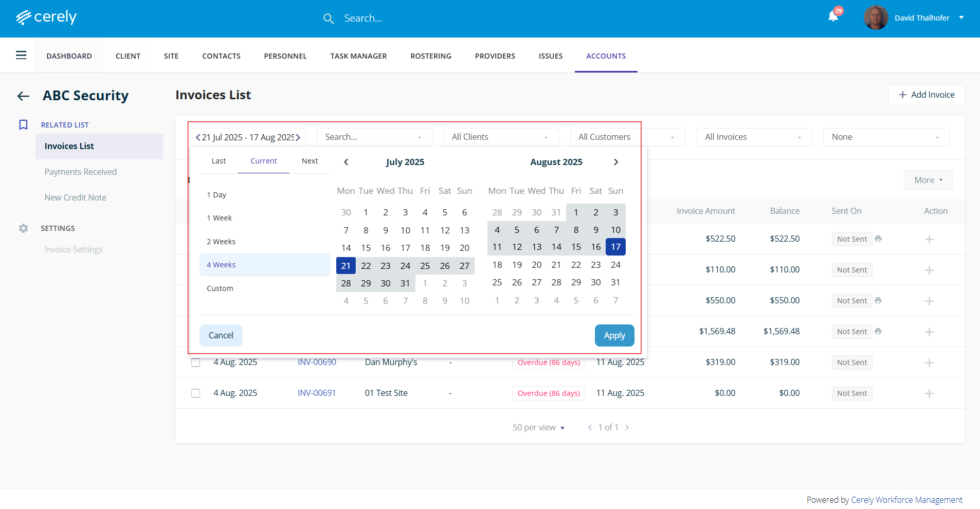
Task: Open the All Invoices dropdown
Action: [x=754, y=137]
